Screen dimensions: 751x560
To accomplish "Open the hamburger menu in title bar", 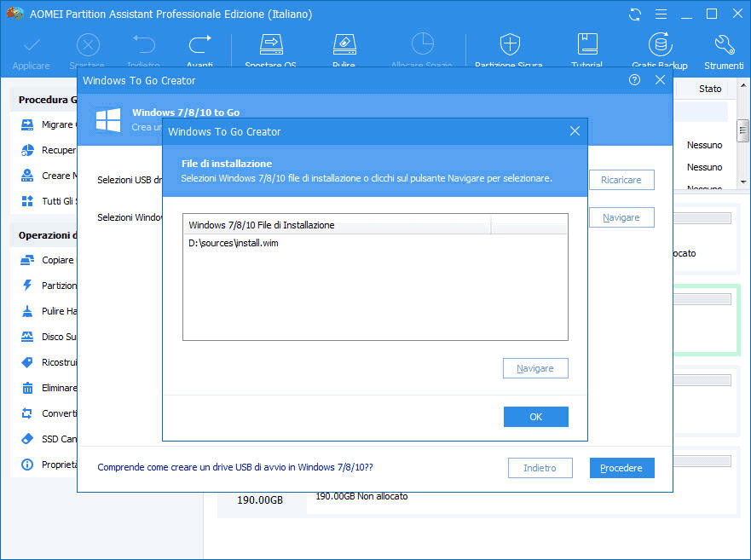I will pyautogui.click(x=661, y=14).
